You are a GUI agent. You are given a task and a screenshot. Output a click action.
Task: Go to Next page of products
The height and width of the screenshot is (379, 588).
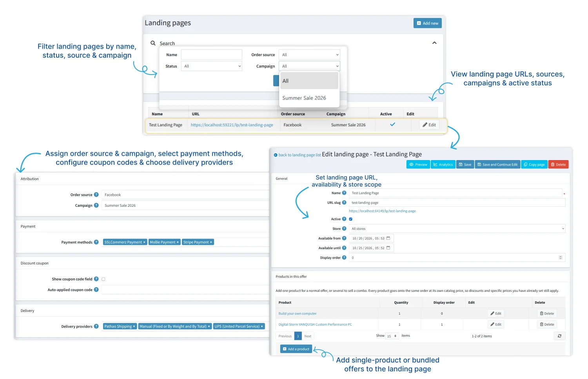(308, 336)
